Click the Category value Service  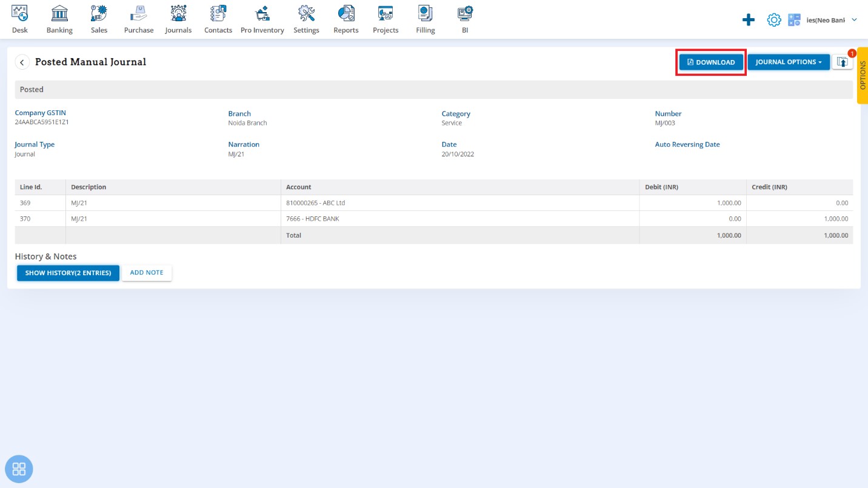pyautogui.click(x=452, y=123)
